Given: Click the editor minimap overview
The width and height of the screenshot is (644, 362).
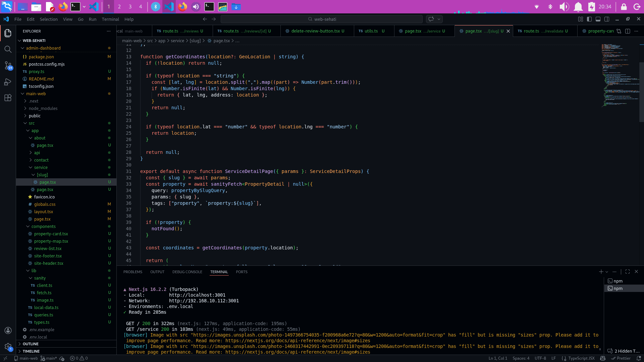Looking at the screenshot, I should click(x=620, y=75).
